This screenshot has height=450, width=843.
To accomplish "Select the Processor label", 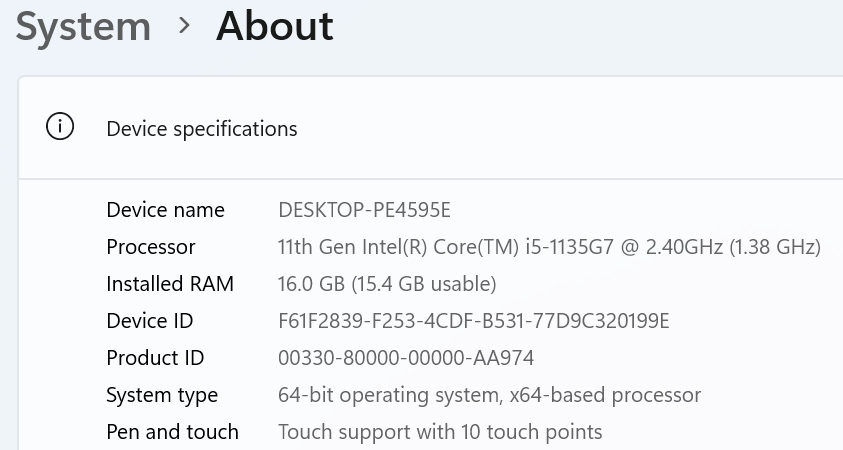I will [x=151, y=247].
